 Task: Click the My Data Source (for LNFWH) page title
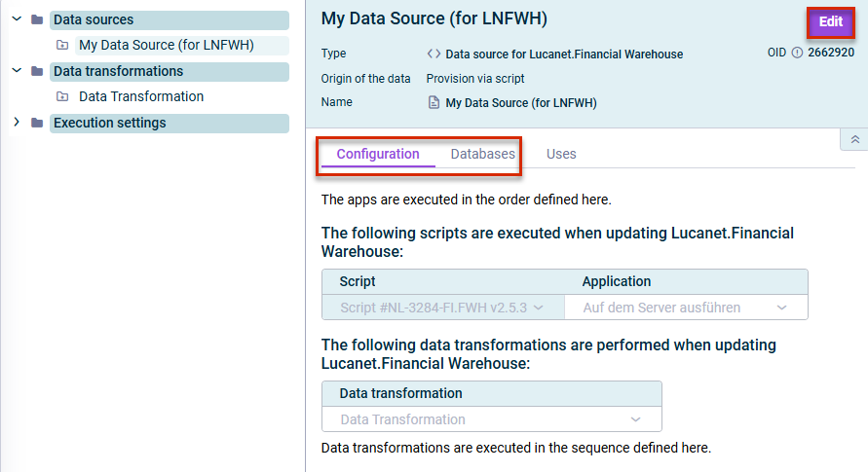click(x=434, y=18)
